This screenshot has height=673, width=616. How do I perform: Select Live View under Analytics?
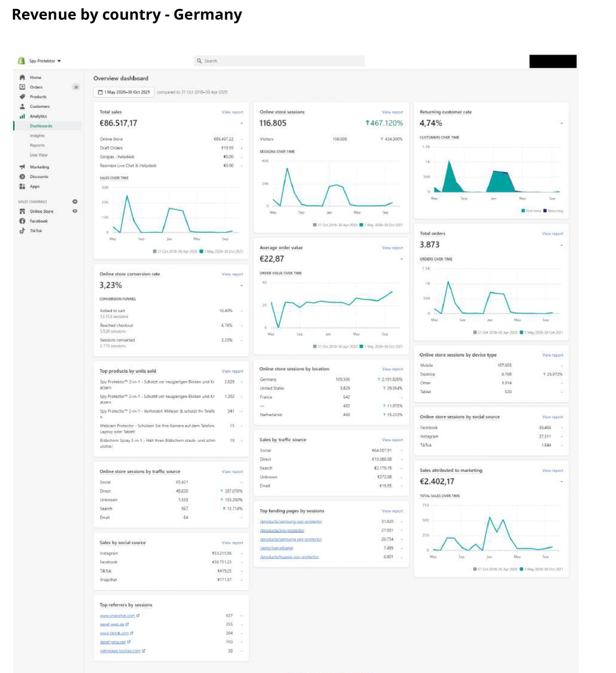pos(39,155)
